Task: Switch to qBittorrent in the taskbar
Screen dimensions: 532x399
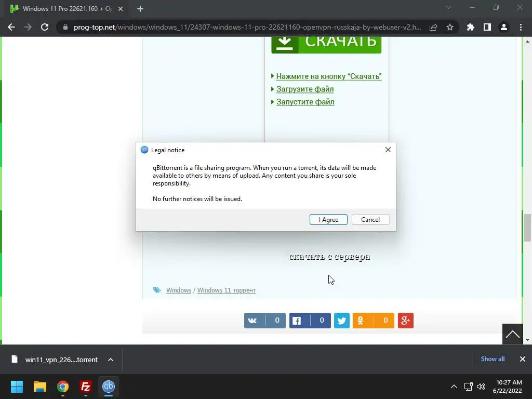Action: point(109,386)
